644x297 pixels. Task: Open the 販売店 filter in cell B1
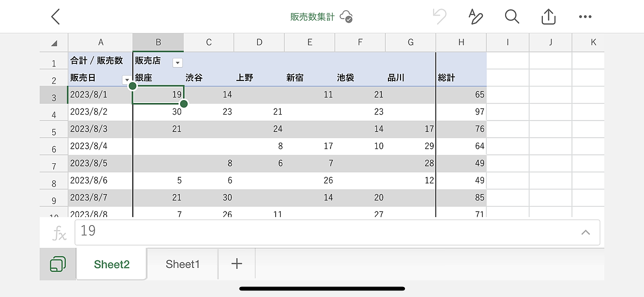177,62
